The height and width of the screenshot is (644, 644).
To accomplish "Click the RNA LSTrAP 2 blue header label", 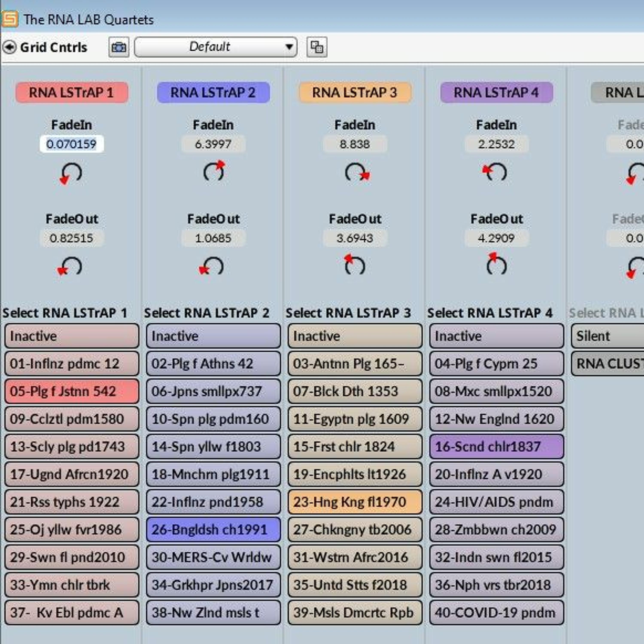I will coord(213,92).
